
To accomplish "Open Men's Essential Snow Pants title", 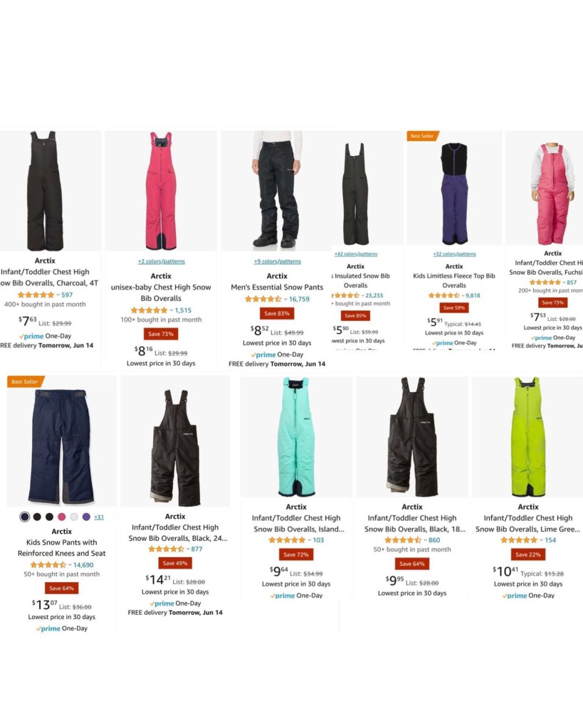I will 277,287.
